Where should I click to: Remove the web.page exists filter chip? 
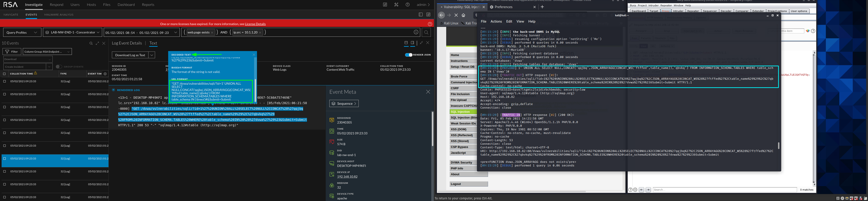[212, 32]
